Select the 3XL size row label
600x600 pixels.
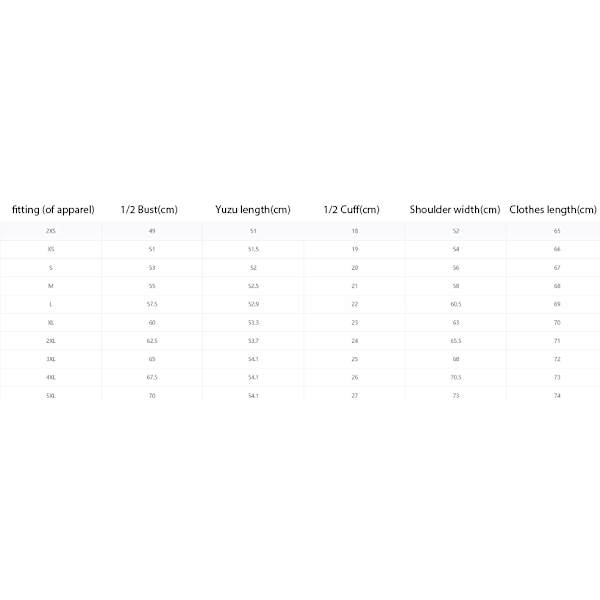(x=51, y=359)
